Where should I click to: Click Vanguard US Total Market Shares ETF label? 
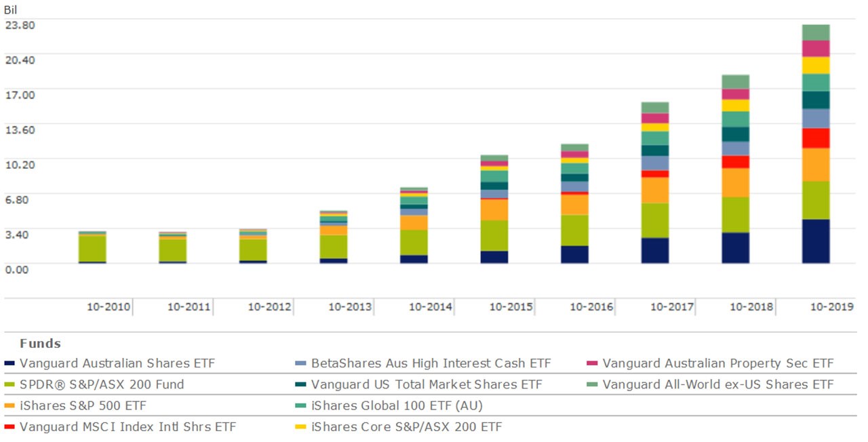(427, 384)
